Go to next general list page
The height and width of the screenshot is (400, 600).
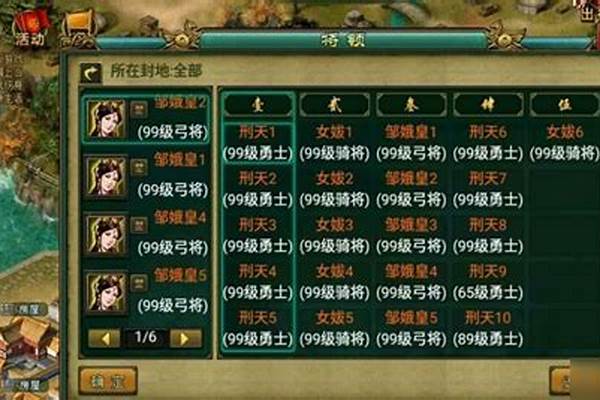point(185,338)
